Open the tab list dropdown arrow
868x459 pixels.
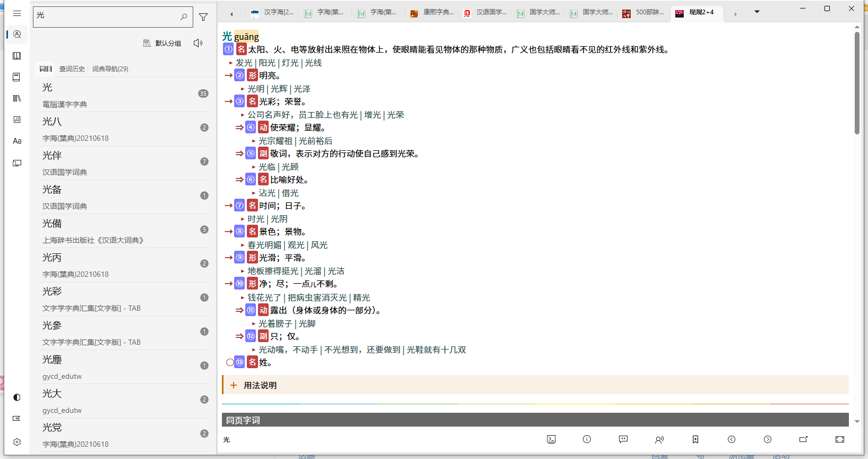point(757,12)
